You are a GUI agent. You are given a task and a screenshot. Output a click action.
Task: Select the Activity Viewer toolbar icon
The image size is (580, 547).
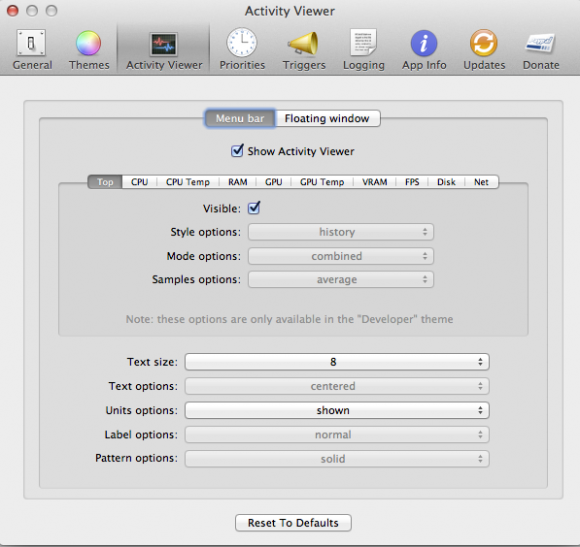pyautogui.click(x=164, y=50)
